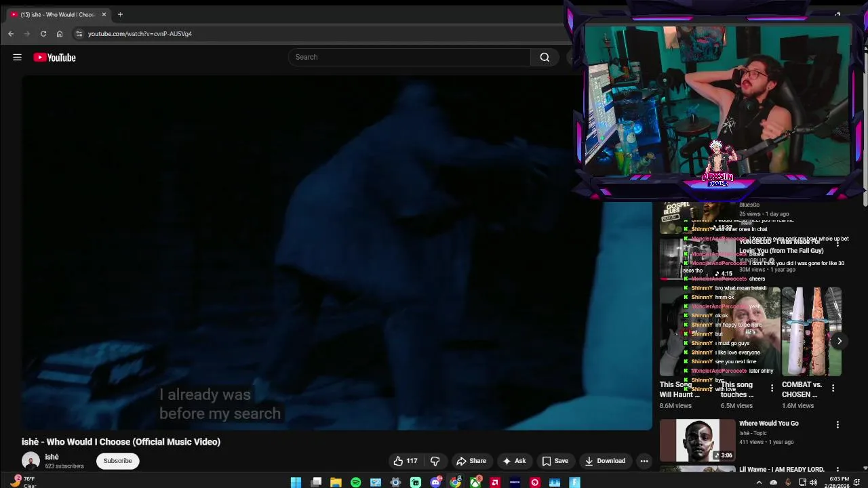This screenshot has height=488, width=868.
Task: Click page vertical scrollbar down arrow
Action: coord(865,468)
